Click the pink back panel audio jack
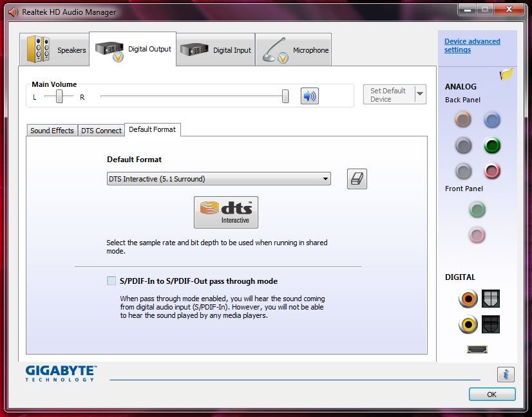 (492, 171)
